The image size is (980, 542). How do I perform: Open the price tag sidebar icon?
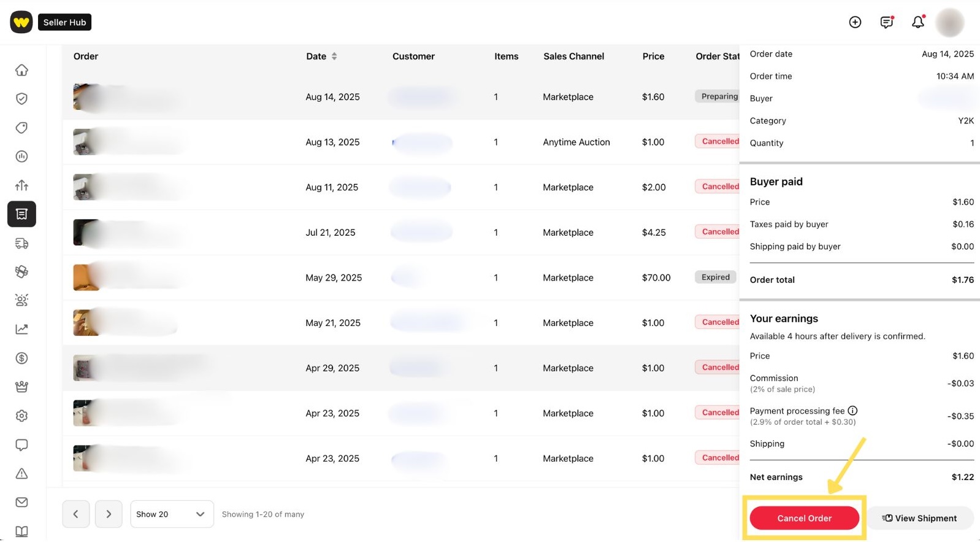tap(21, 128)
